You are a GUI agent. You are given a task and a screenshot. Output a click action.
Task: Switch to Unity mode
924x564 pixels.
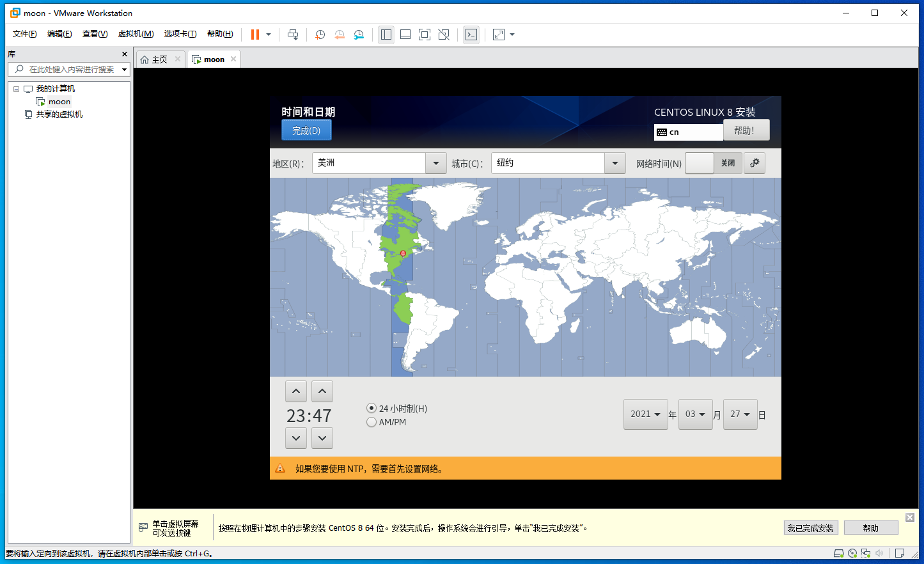444,35
